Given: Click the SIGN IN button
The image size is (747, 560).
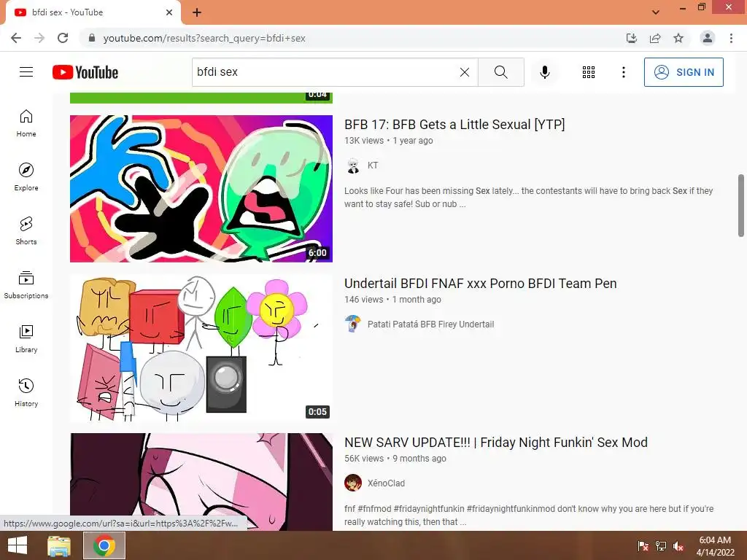Looking at the screenshot, I should (684, 72).
